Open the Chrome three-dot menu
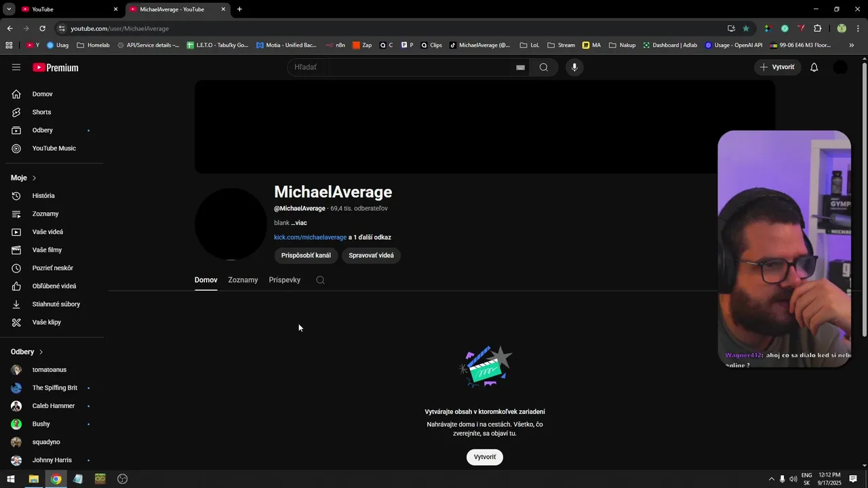Screen dimensions: 868x488 click(x=859, y=28)
